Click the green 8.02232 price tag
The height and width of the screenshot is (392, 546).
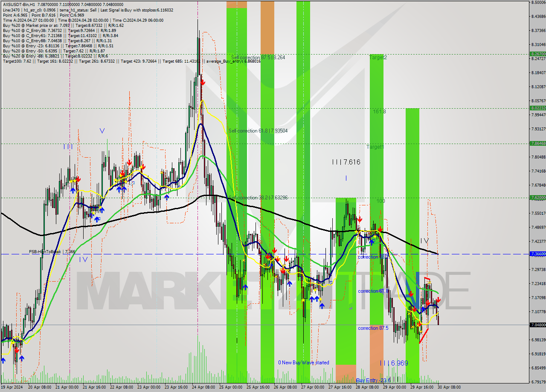coord(537,108)
